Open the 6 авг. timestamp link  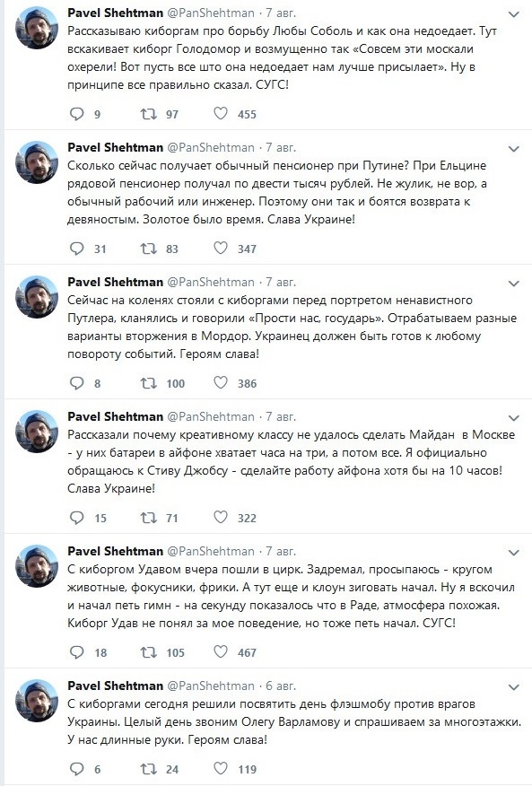point(281,686)
